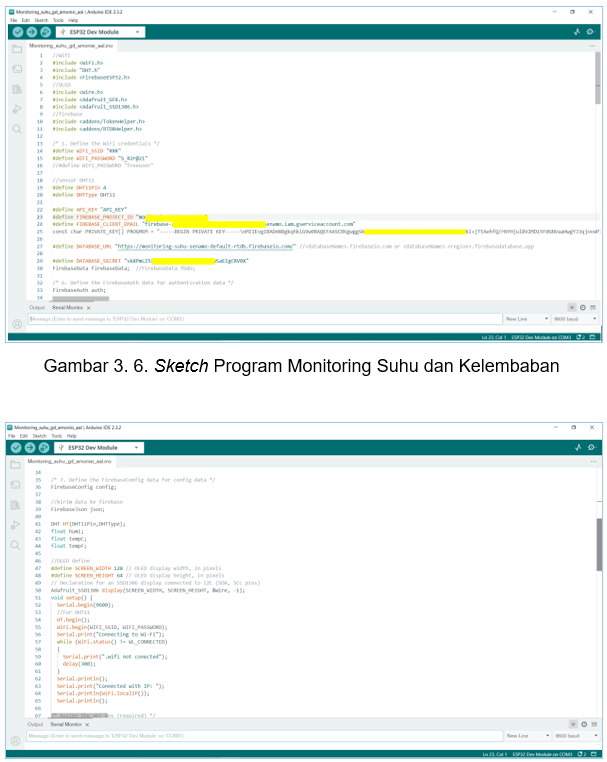The height and width of the screenshot is (762, 607).
Task: Select the .ino file tab in the top window
Action: [71, 46]
